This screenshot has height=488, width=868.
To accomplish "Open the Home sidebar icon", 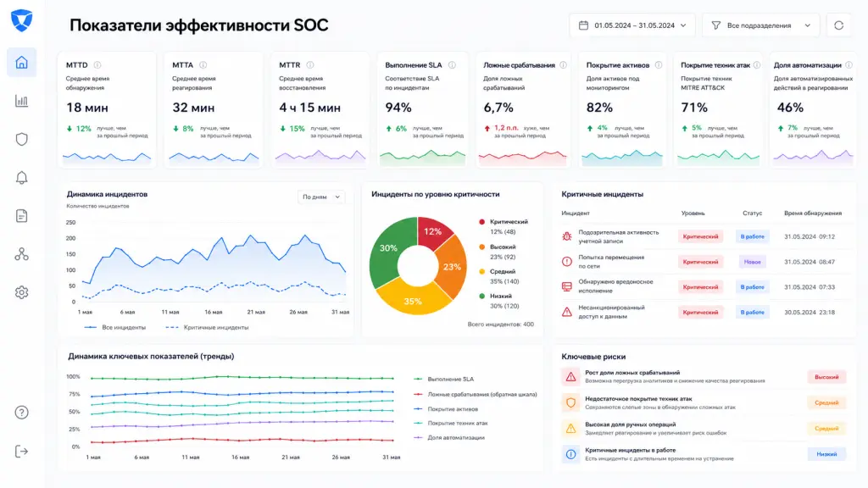I will (x=21, y=63).
